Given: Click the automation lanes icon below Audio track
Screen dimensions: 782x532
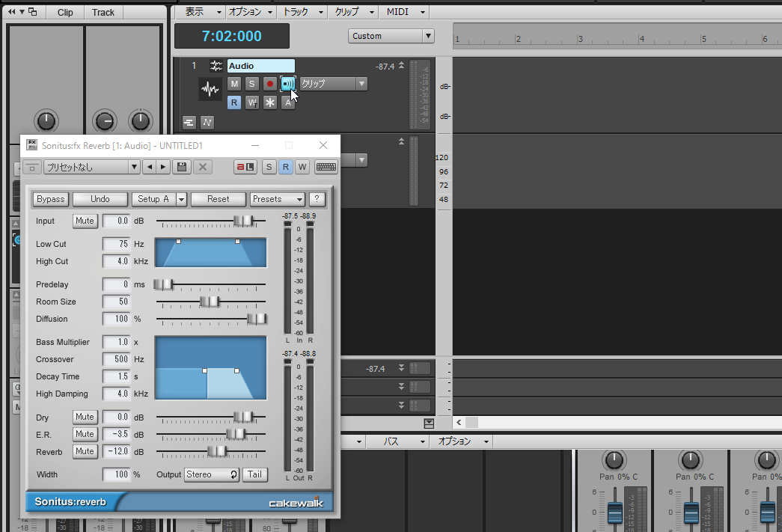Looking at the screenshot, I should pyautogui.click(x=207, y=122).
